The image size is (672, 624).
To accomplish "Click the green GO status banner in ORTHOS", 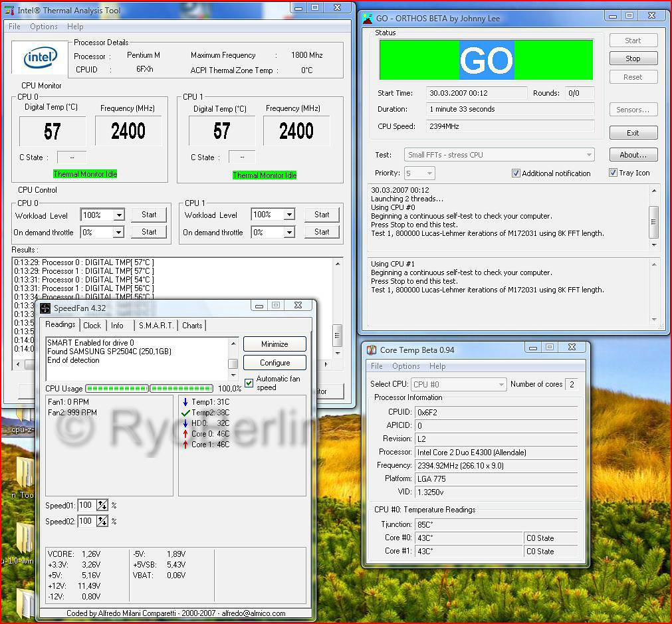I will click(x=486, y=60).
